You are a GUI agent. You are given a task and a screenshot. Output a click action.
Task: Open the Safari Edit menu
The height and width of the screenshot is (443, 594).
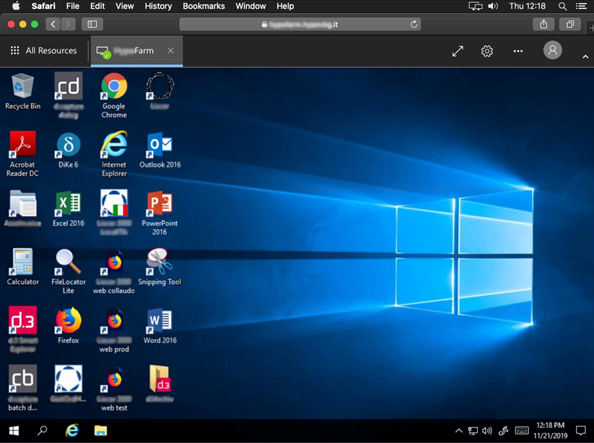[97, 6]
